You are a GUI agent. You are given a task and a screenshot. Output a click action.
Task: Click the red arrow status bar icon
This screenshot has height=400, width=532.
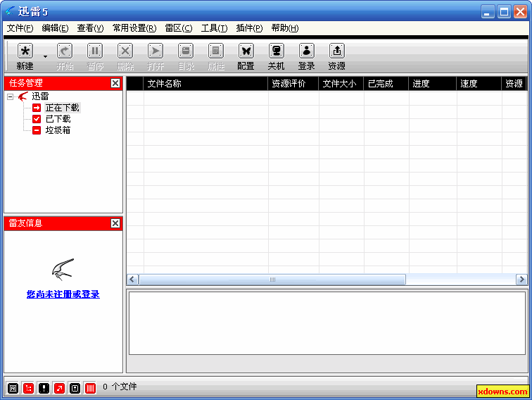click(59, 388)
